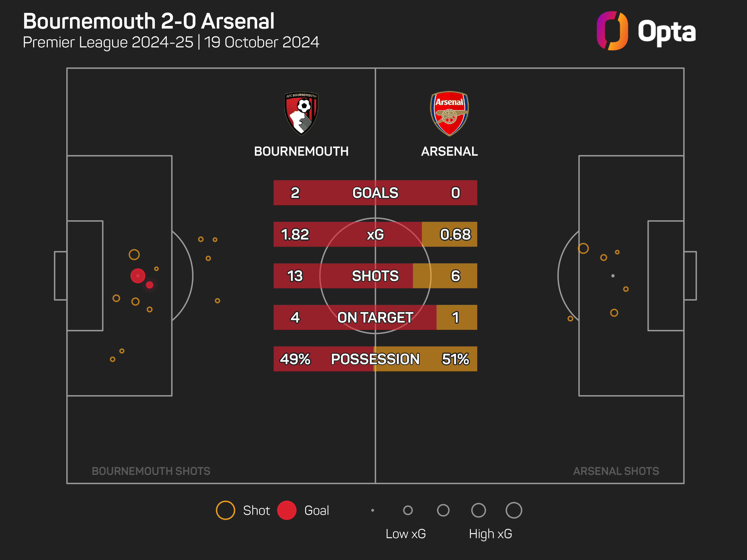The width and height of the screenshot is (747, 560).
Task: Click the xG stat bar label
Action: 375,234
